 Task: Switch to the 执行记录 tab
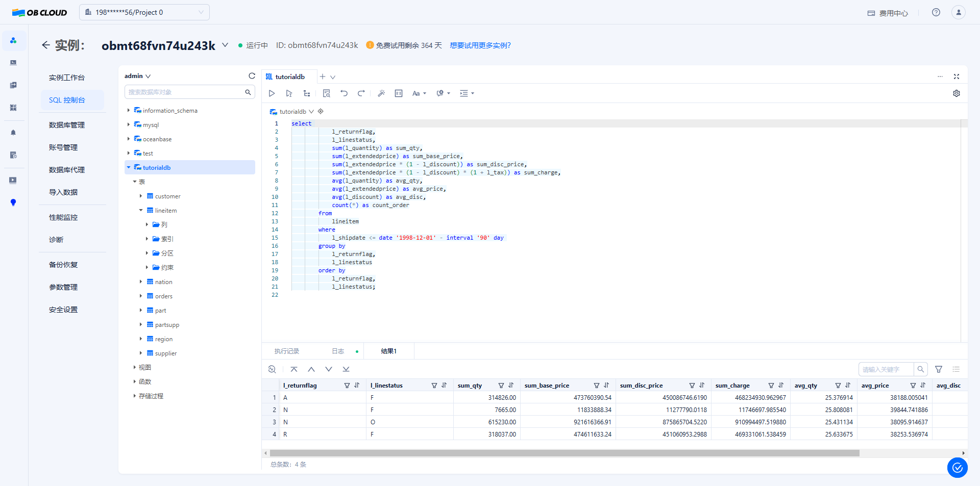(287, 351)
